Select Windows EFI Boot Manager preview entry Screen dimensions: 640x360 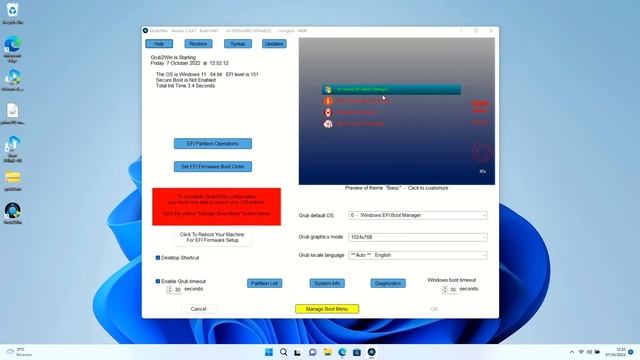pyautogui.click(x=391, y=89)
